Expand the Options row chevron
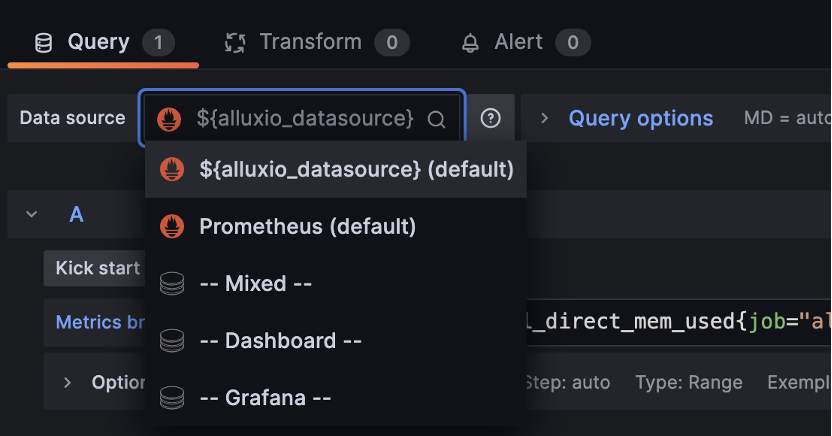This screenshot has width=832, height=436. click(x=67, y=382)
